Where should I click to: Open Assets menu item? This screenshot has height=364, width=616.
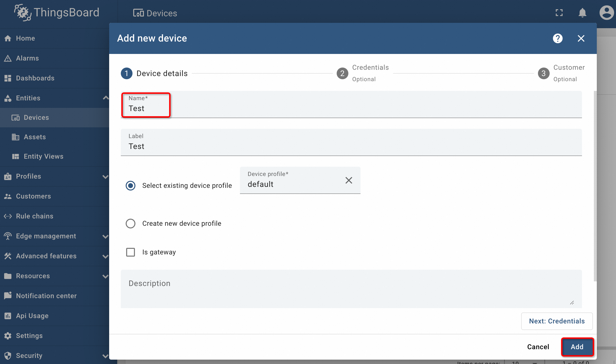[54, 137]
